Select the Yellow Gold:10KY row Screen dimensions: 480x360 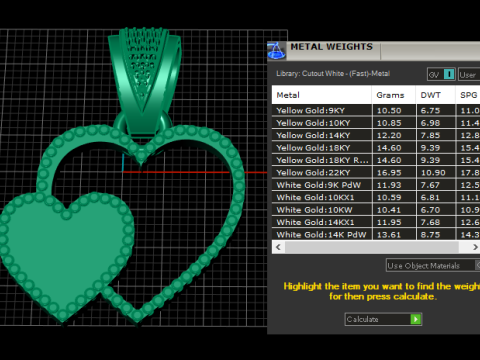[376, 123]
